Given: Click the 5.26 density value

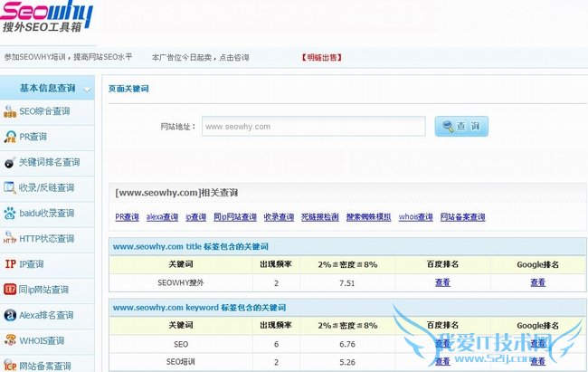Looking at the screenshot, I should (x=347, y=362).
